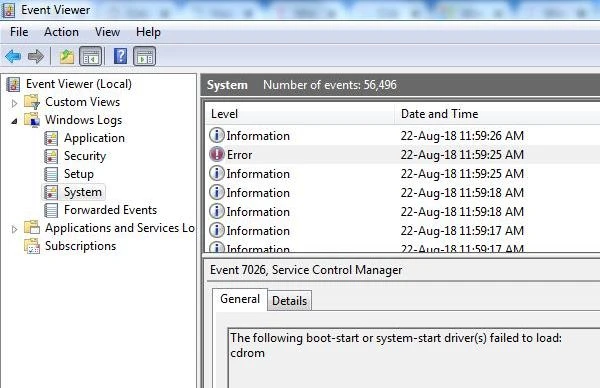
Task: Click the Up one level folder icon
Action: pyautogui.click(x=67, y=57)
